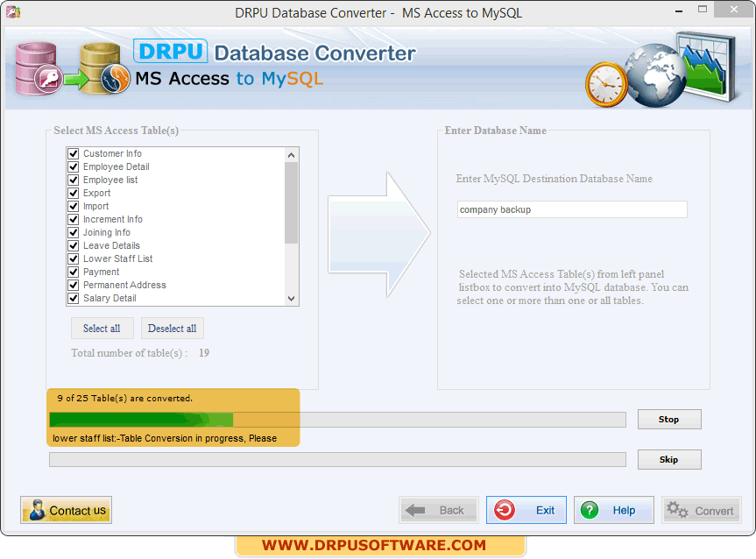
Task: Uncheck the Salary Detail checkbox
Action: [x=74, y=298]
